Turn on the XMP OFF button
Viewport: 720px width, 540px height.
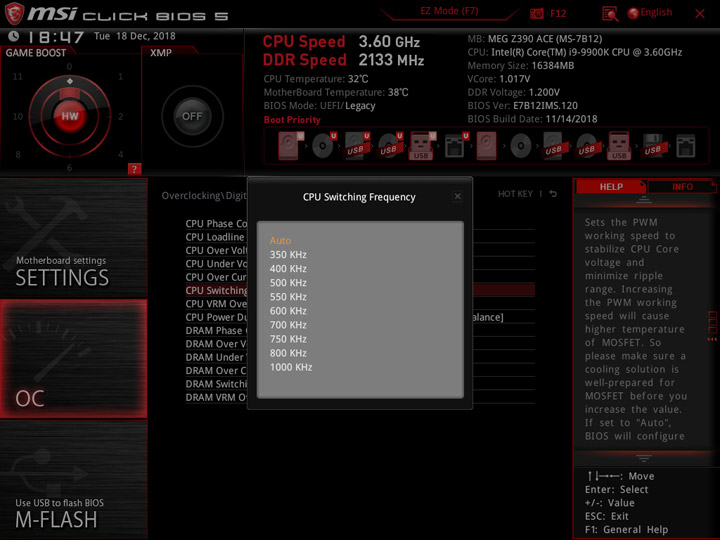point(192,116)
